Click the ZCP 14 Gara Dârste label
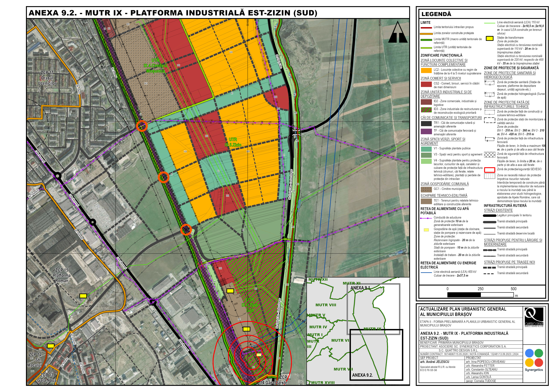 pos(274,380)
